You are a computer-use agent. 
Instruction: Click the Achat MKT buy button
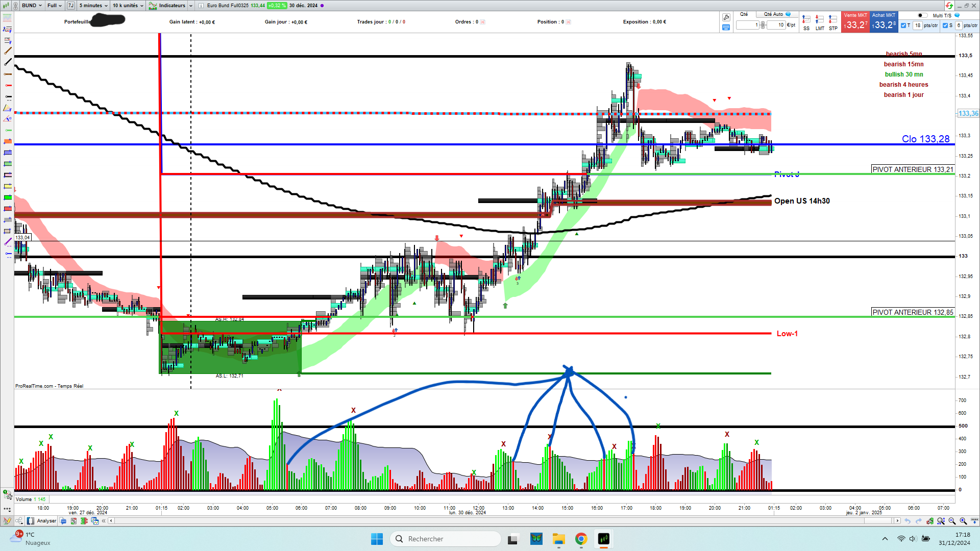pyautogui.click(x=884, y=22)
